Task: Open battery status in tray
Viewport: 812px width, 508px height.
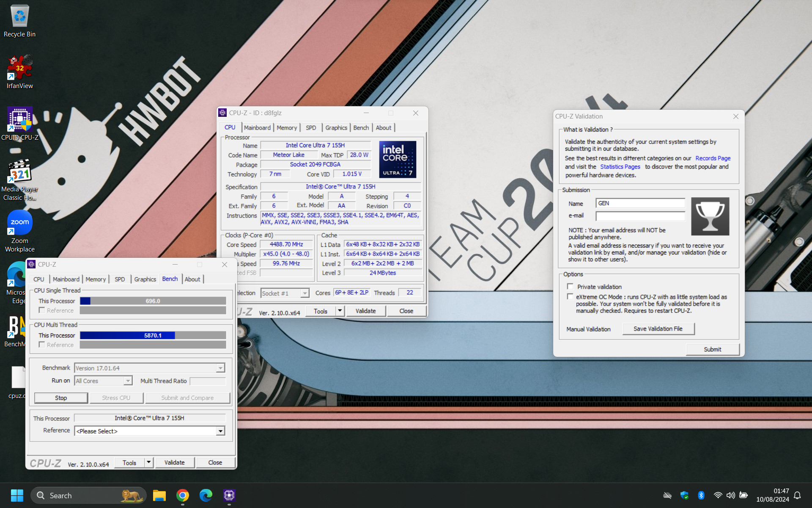Action: (x=743, y=495)
